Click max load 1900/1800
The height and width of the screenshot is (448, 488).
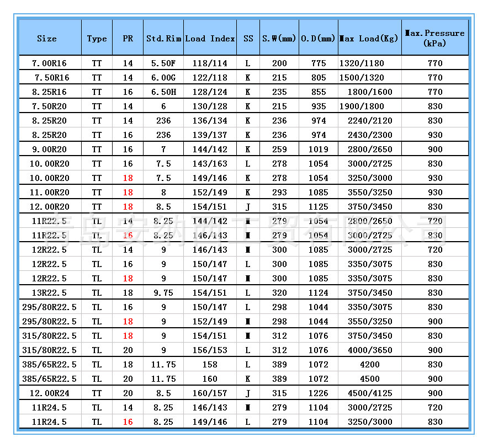[362, 106]
